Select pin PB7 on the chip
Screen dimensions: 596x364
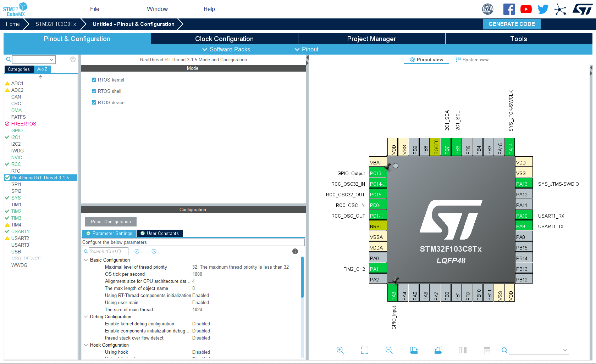coord(446,147)
